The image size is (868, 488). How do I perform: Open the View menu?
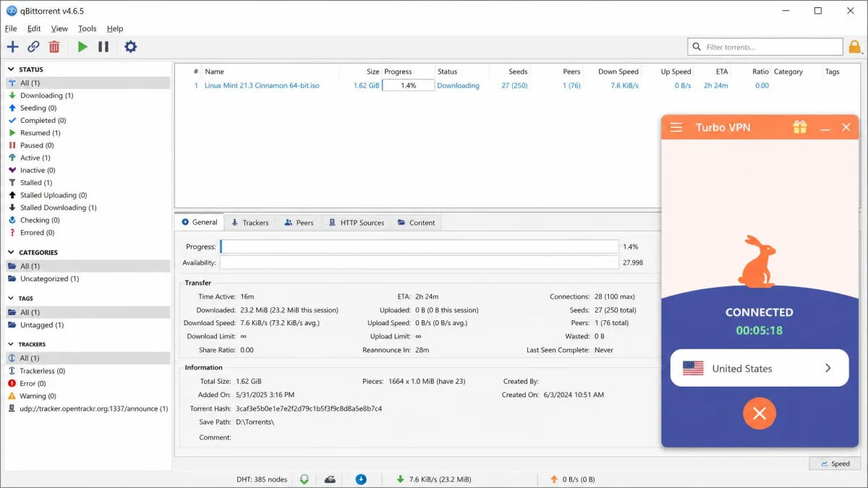click(59, 28)
